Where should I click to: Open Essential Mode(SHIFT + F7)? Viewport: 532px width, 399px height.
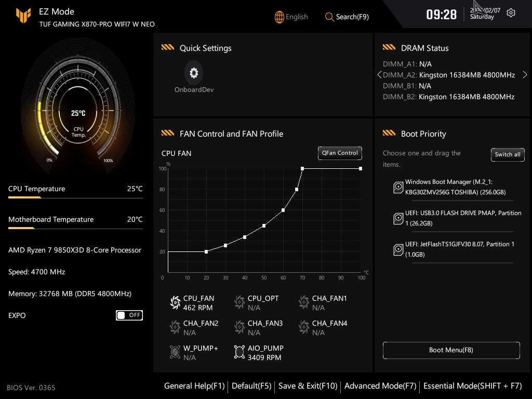tap(472, 386)
